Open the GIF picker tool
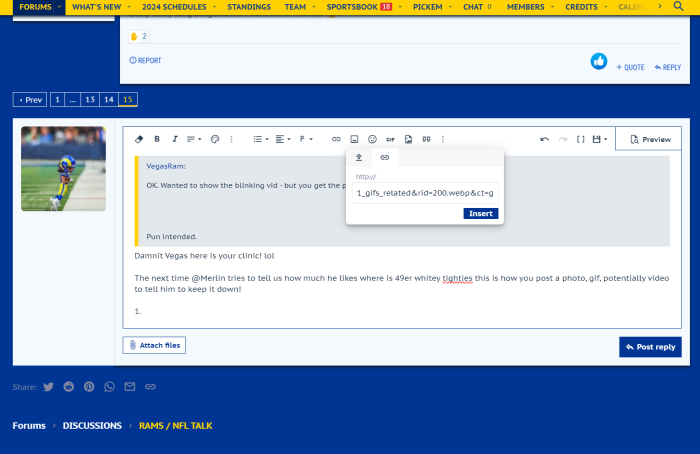Screen dimensions: 700x454 [390, 139]
